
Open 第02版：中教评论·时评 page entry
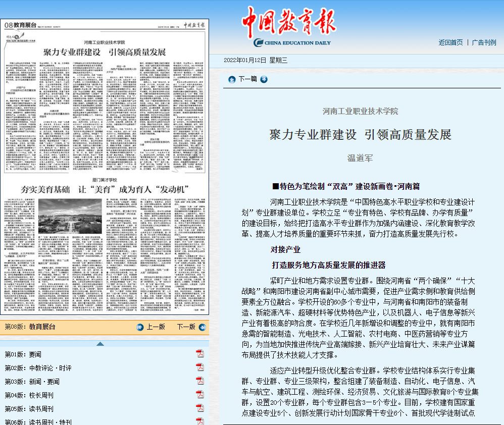click(38, 367)
